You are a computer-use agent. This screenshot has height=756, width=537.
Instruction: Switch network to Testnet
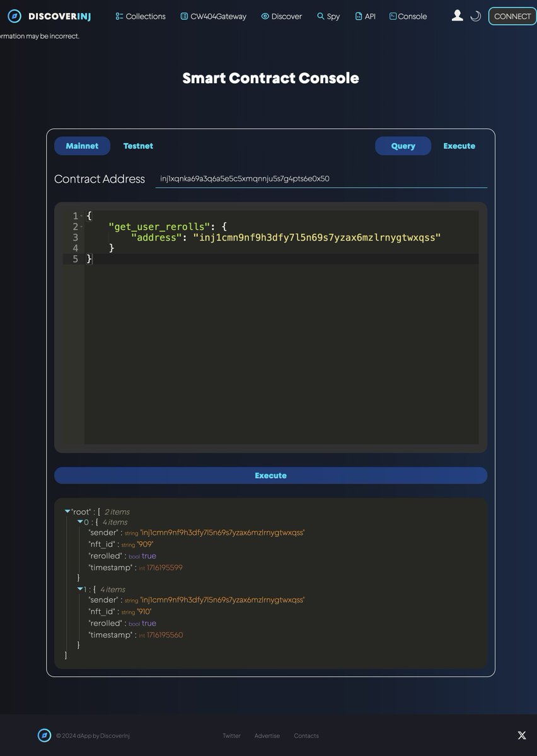click(x=138, y=146)
